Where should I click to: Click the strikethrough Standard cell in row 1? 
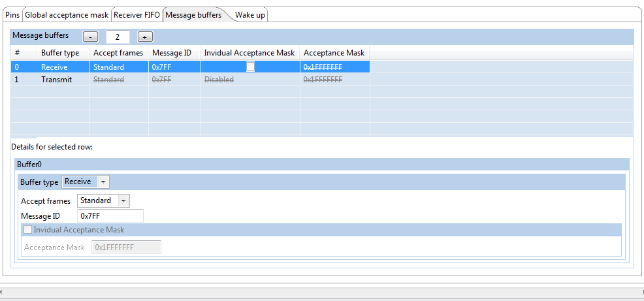click(x=119, y=80)
